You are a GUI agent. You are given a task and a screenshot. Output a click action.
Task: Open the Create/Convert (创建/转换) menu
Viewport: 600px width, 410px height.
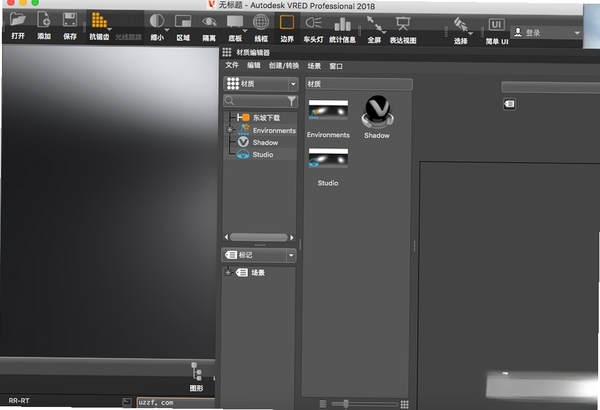pos(284,66)
